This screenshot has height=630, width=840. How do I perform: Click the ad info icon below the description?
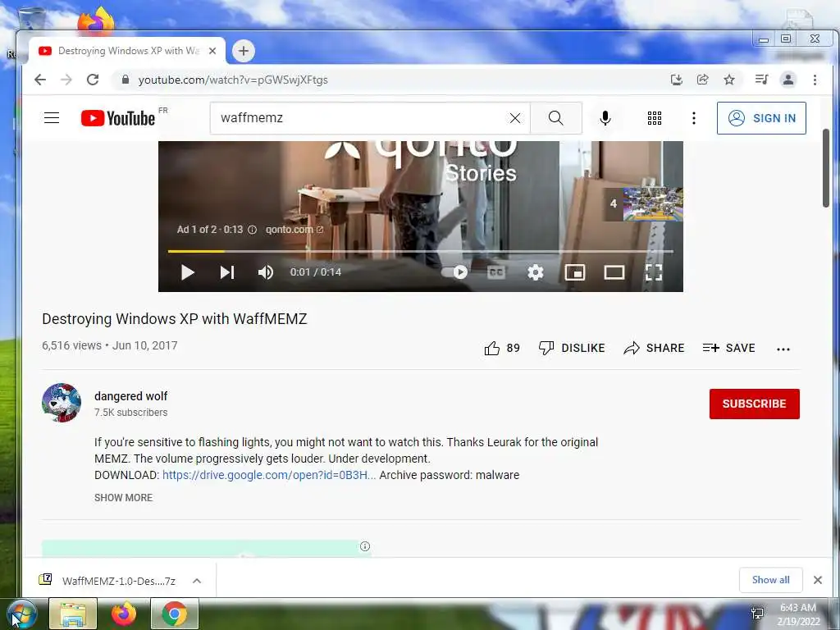pyautogui.click(x=365, y=546)
